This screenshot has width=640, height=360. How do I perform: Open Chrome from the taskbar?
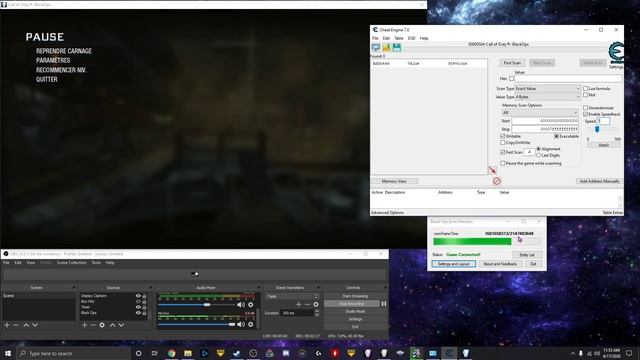[x=171, y=353]
